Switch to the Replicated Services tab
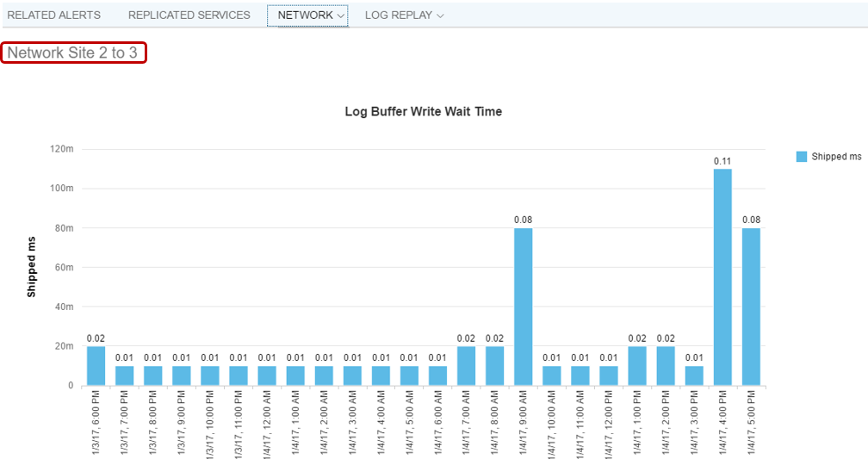 pos(189,16)
